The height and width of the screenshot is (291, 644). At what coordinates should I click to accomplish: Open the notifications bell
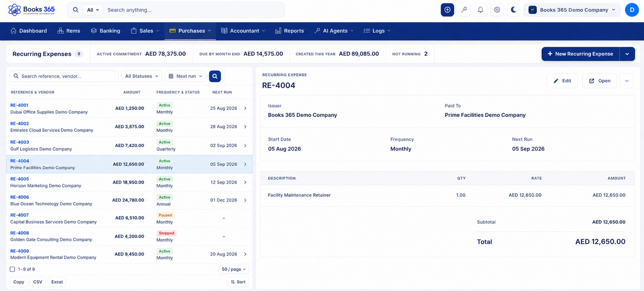481,10
